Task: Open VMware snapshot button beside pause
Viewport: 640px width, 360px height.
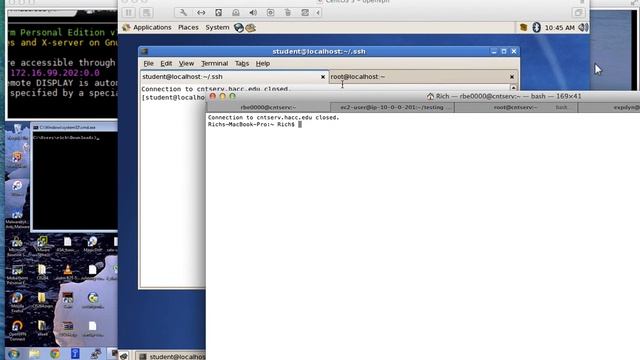Action: point(146,13)
